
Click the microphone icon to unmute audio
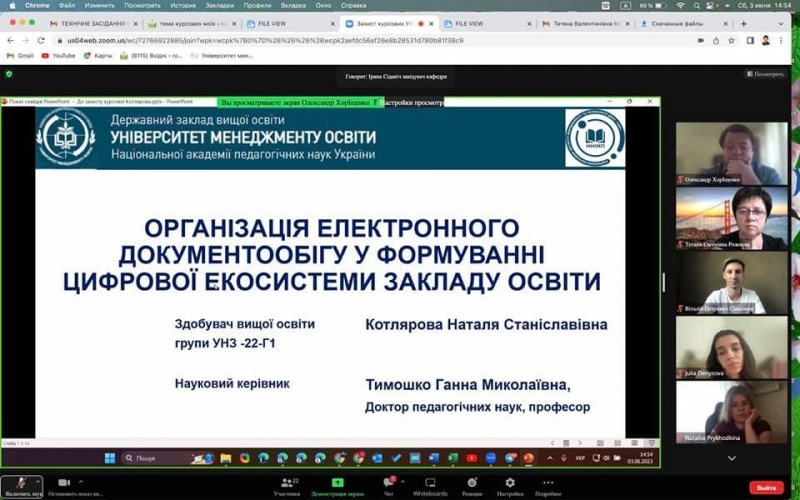click(21, 482)
